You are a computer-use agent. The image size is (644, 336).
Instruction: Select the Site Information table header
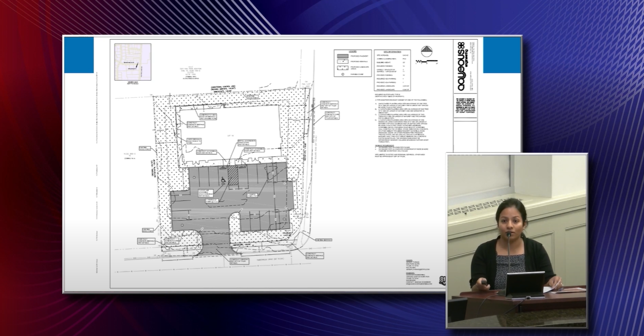[393, 51]
